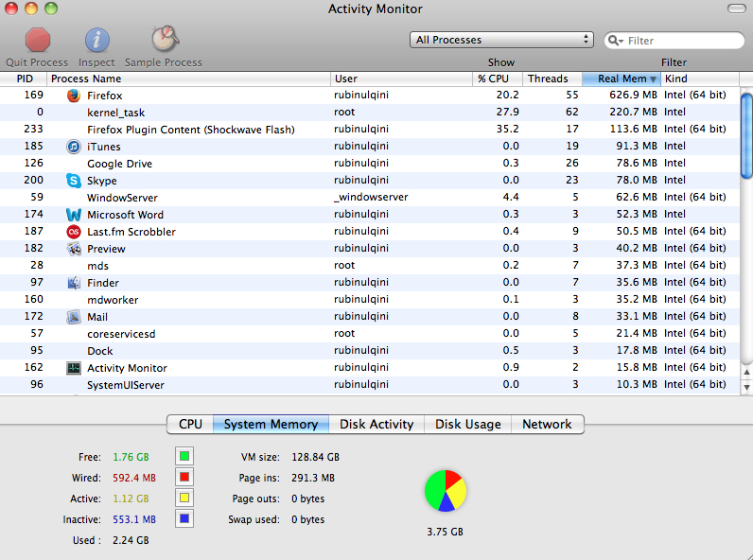Select the Microsoft Word icon

[x=74, y=214]
